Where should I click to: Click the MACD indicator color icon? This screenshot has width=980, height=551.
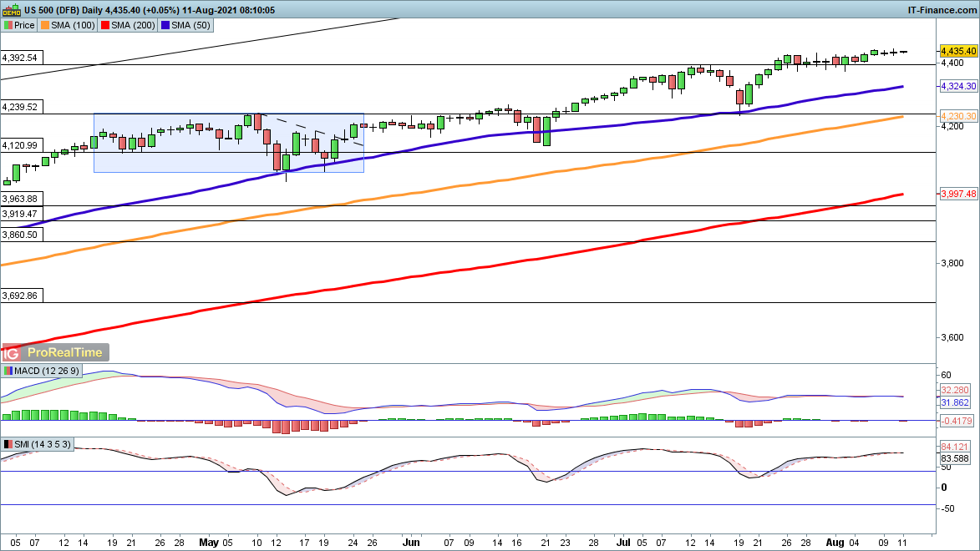(x=8, y=370)
